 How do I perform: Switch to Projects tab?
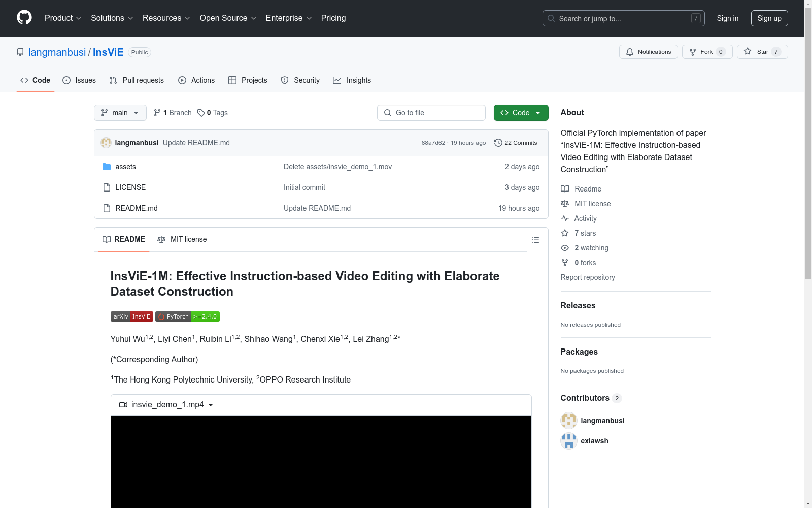[248, 80]
